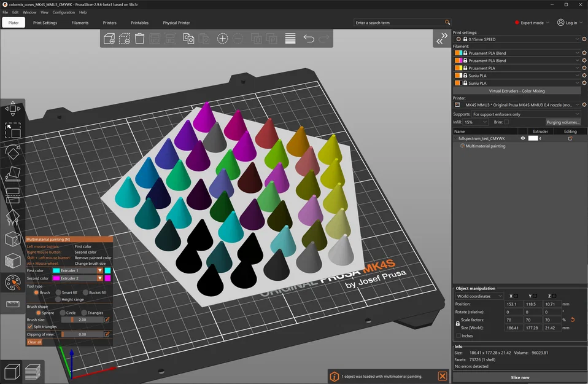Uncheck the Split triangles checkbox

tap(30, 327)
